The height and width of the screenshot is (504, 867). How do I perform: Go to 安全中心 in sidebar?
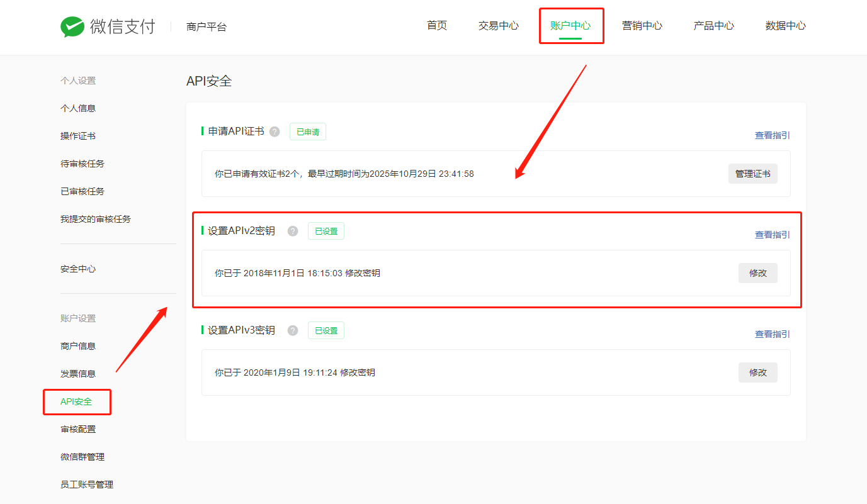(78, 269)
